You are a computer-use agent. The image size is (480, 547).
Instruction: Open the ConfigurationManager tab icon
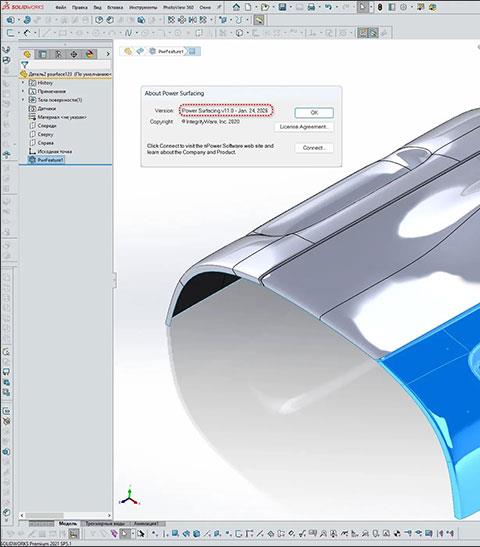pyautogui.click(x=58, y=54)
